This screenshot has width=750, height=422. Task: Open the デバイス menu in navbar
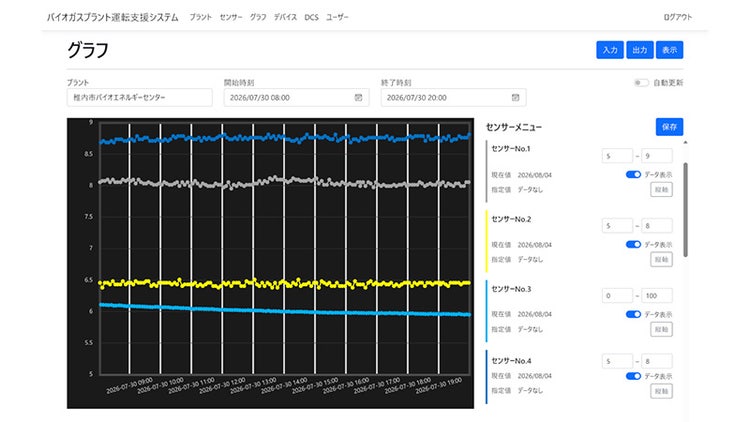[x=285, y=17]
